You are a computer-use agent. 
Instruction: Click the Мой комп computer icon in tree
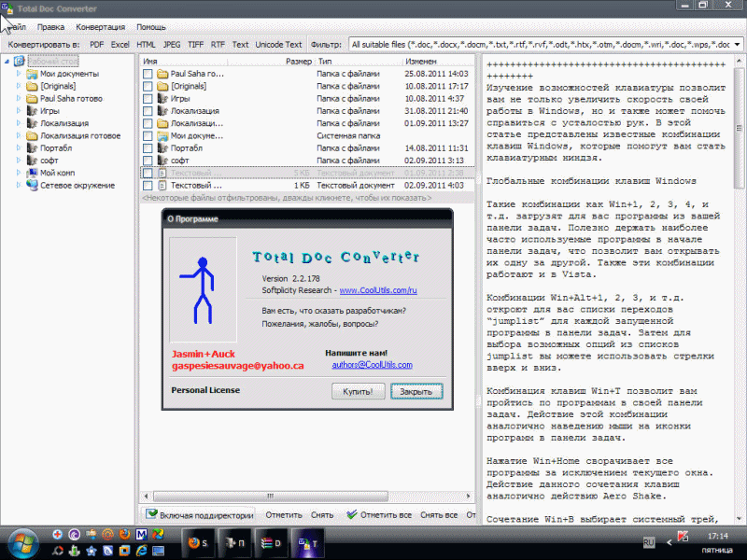pyautogui.click(x=32, y=173)
